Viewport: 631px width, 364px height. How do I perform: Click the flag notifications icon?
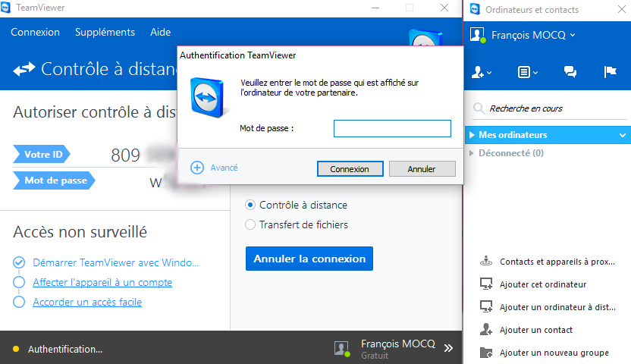pos(610,72)
